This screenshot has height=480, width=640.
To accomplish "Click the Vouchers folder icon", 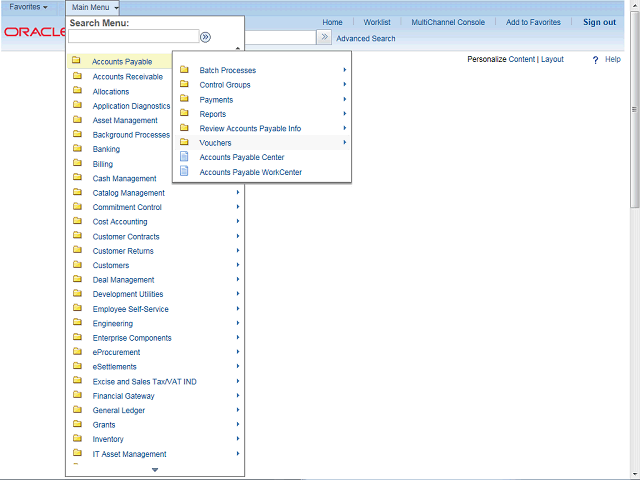I will pos(184,143).
